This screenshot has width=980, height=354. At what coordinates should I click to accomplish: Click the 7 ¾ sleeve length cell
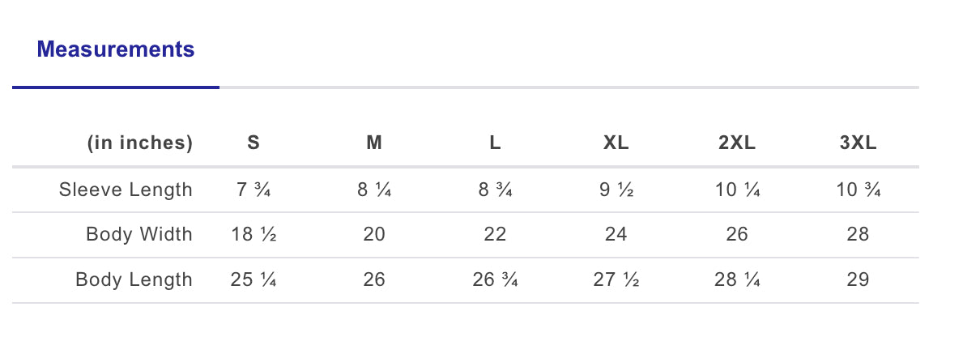(x=254, y=190)
